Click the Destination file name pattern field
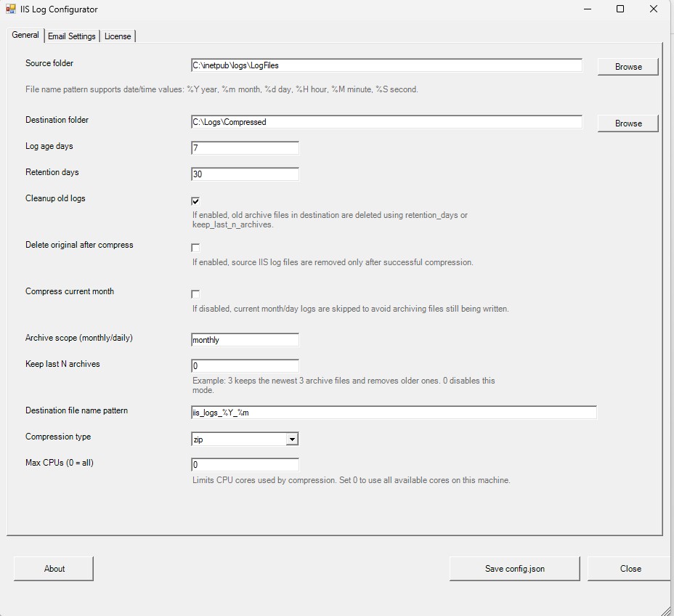 394,413
